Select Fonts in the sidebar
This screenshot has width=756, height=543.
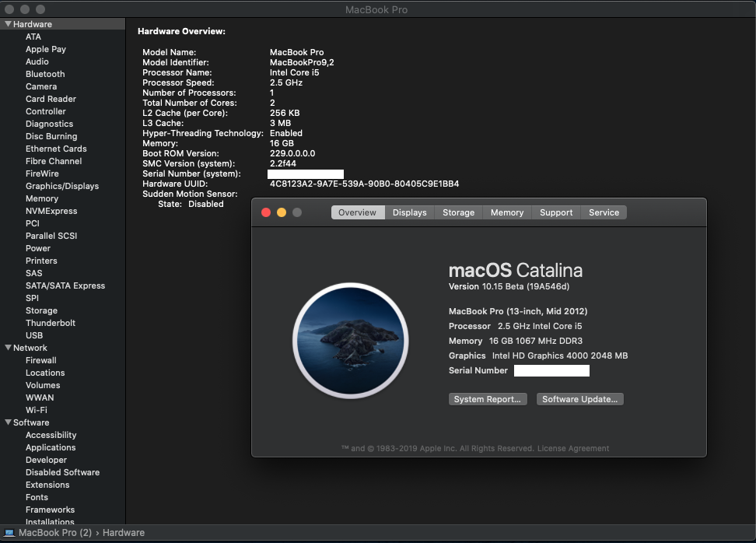[x=37, y=497]
